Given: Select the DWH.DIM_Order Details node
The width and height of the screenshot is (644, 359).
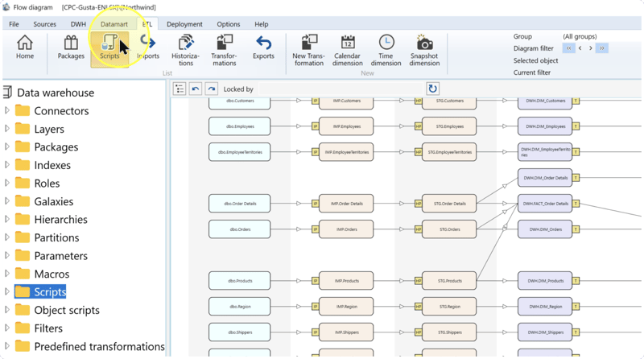Looking at the screenshot, I should 545,178.
